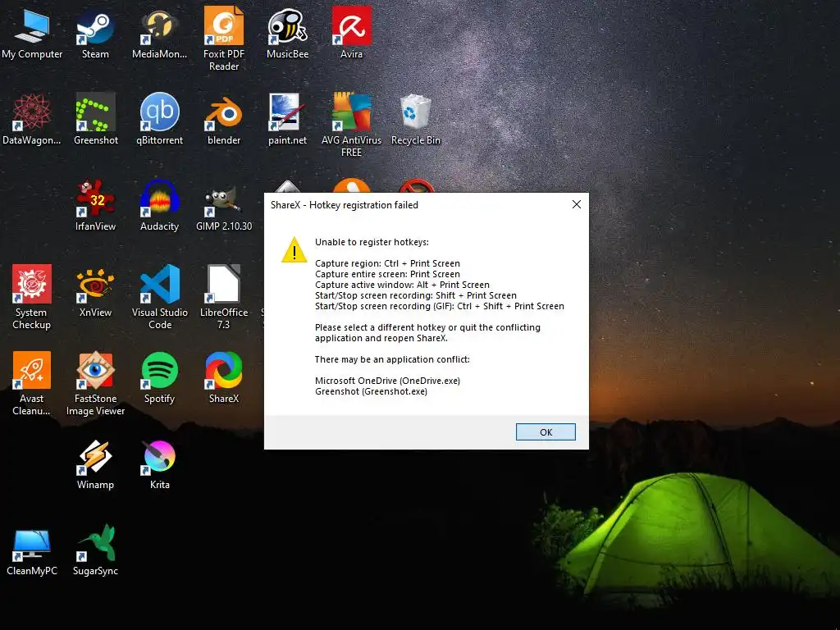The image size is (840, 630).
Task: Click 'Greenshot (Greenshot.exe)' text in dialog
Action: (x=372, y=391)
